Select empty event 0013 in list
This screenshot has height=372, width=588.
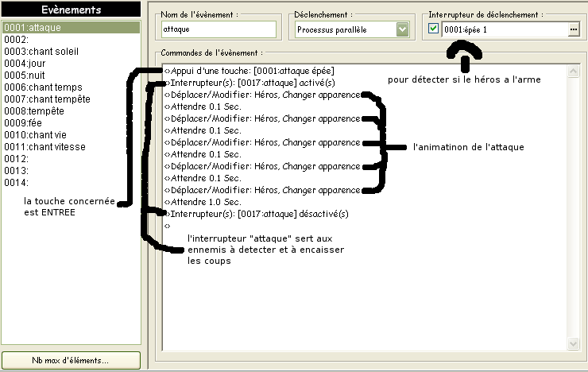(72, 171)
